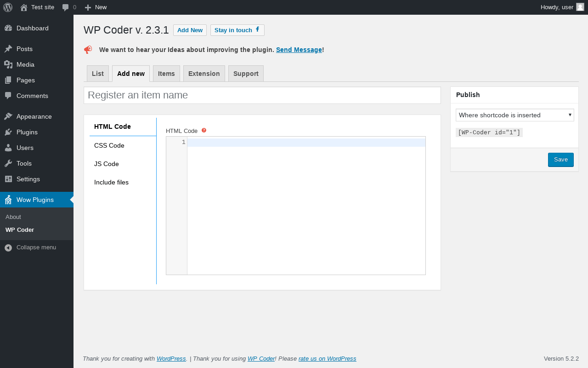Go to the Support tab
The image size is (588, 368).
pyautogui.click(x=246, y=74)
